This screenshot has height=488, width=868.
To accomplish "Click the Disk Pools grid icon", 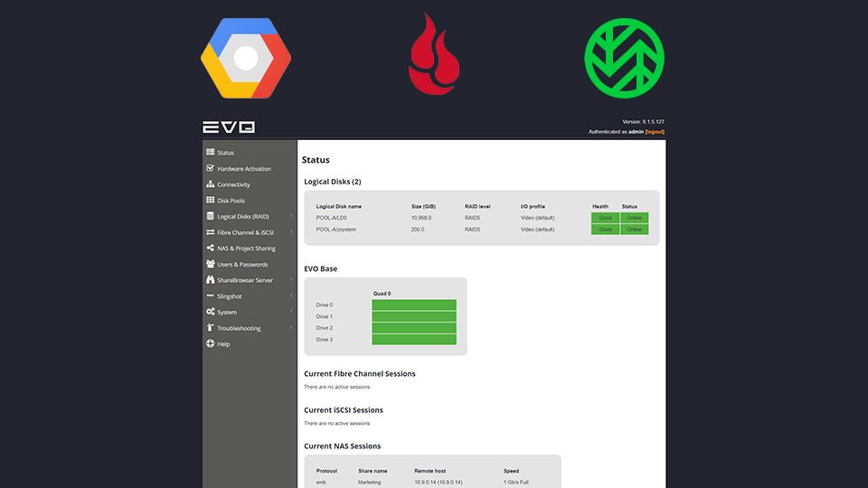I will [211, 200].
